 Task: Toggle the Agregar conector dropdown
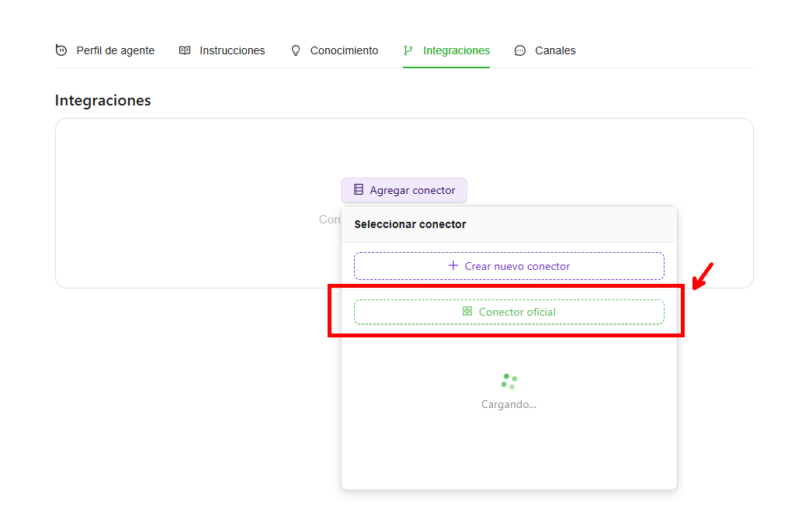(404, 190)
